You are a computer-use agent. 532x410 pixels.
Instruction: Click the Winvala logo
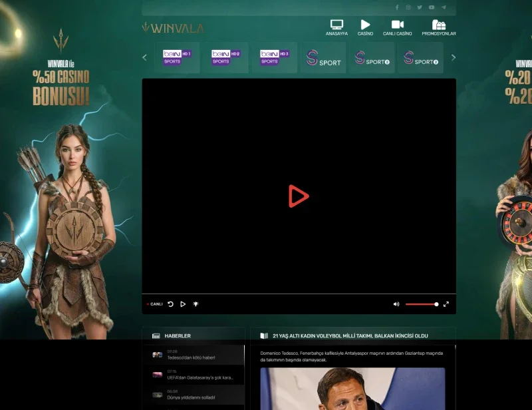click(x=173, y=27)
